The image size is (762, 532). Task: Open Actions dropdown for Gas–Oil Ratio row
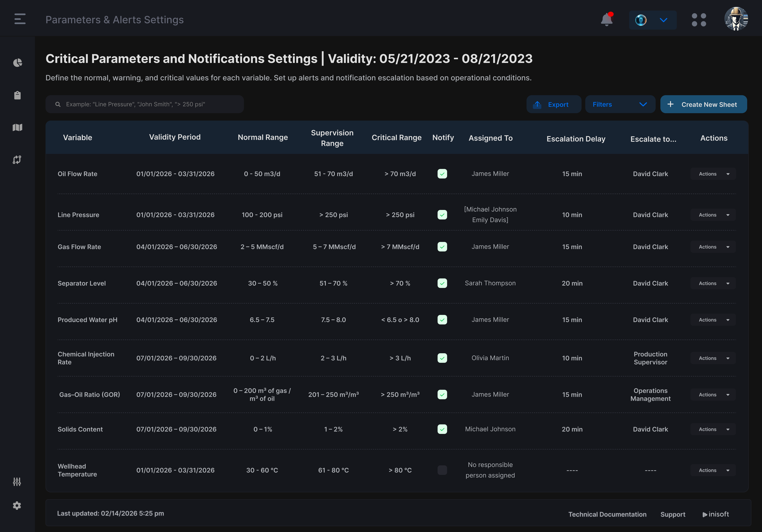713,394
